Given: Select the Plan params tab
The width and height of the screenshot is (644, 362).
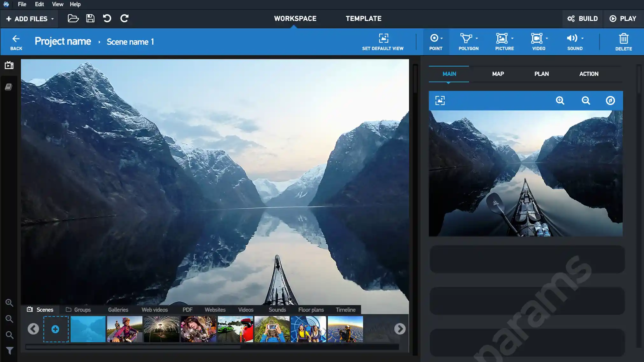Looking at the screenshot, I should 542,74.
